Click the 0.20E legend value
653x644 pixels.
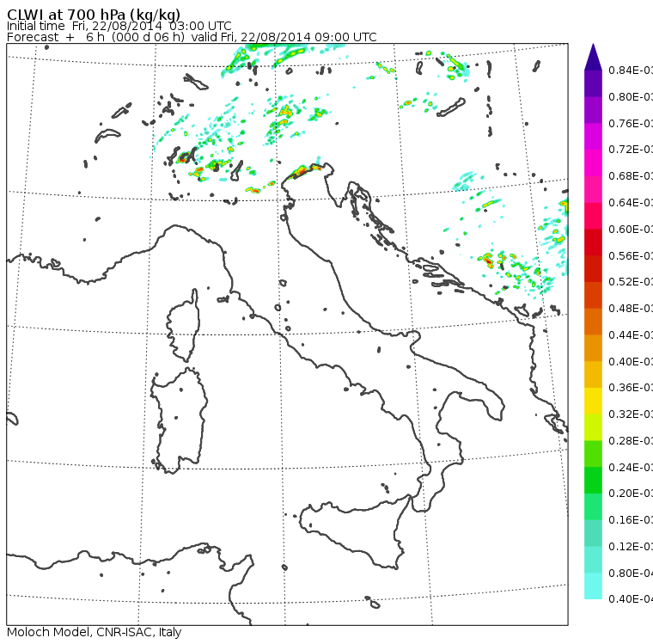click(x=631, y=494)
